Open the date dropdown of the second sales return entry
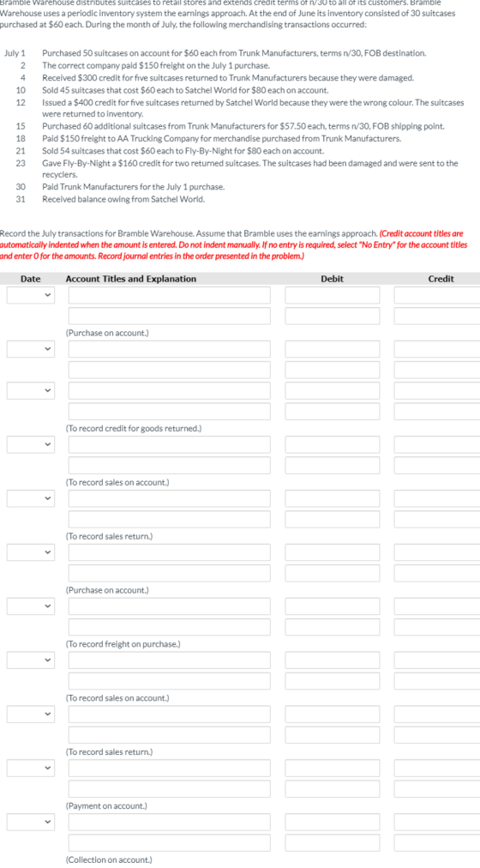Screen dimensions: 480x868 30,714
